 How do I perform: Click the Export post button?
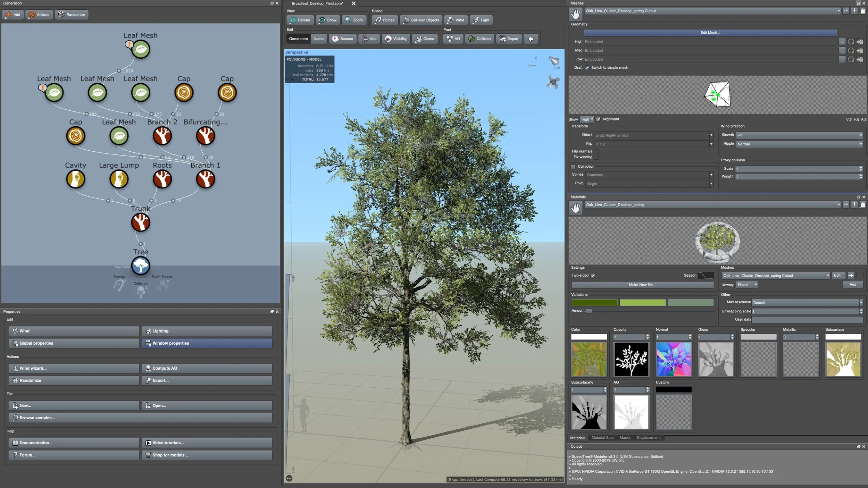tap(509, 39)
